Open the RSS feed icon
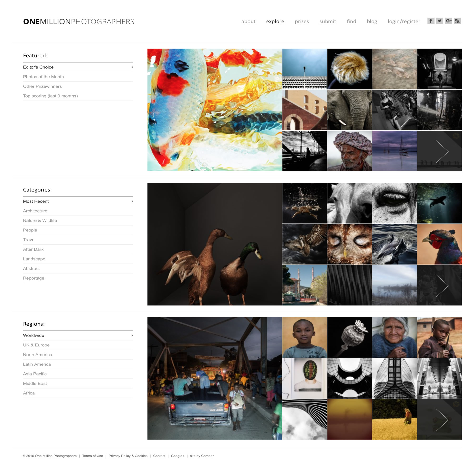The width and height of the screenshot is (476, 468). click(457, 21)
